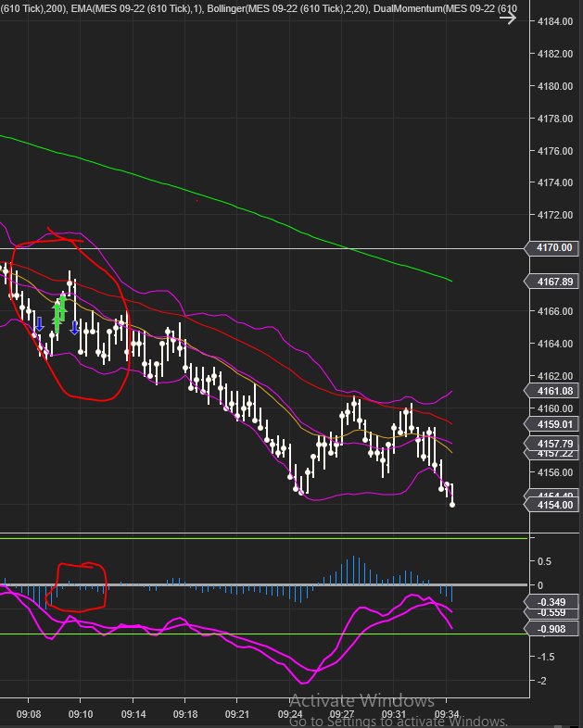The image size is (583, 728).
Task: Click the -1.5 momentum axis label
Action: 545,658
